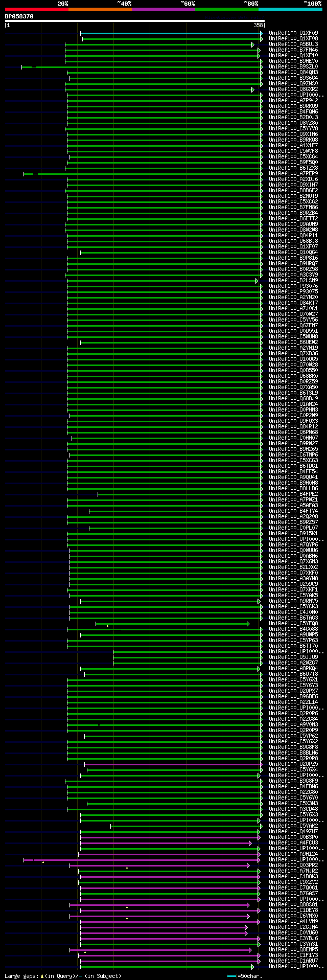The height and width of the screenshot is (980, 327).
Task: Open hit UniRef100_C5YYV8
Action: pos(293,128)
